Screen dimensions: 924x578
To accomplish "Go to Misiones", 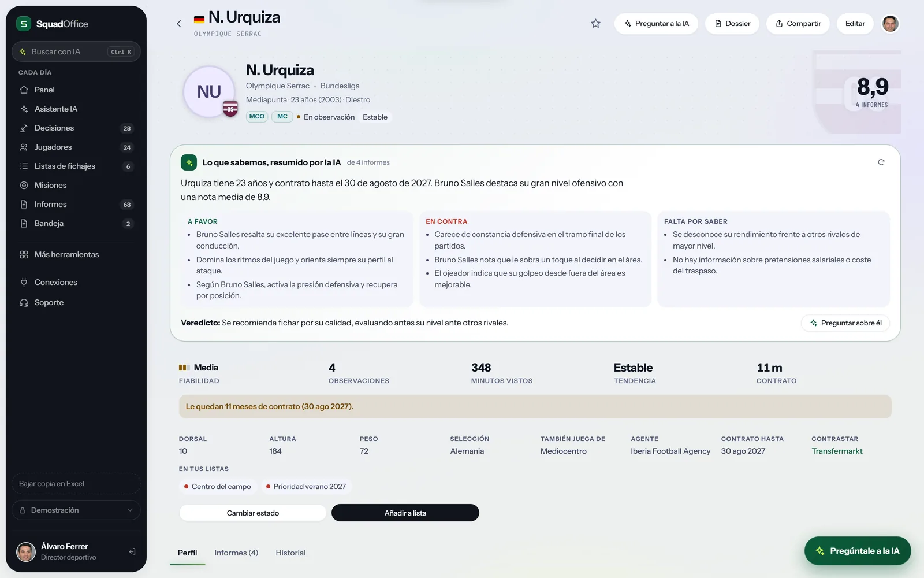I will tap(76, 185).
